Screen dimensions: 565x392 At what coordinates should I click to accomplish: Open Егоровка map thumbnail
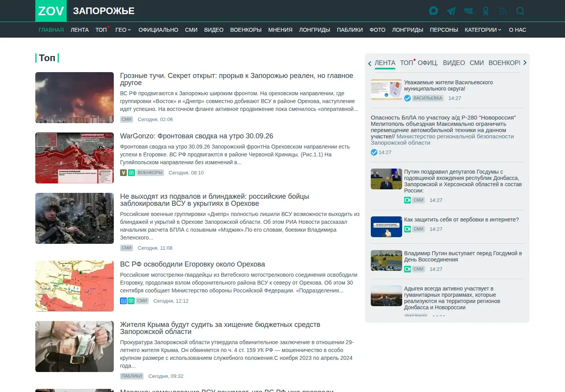pos(75,286)
